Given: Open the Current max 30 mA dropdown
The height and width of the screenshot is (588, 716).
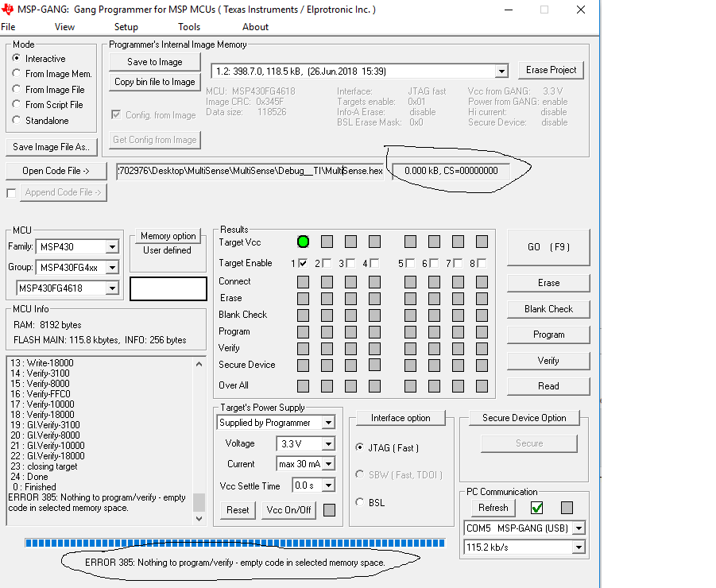Looking at the screenshot, I should click(328, 464).
